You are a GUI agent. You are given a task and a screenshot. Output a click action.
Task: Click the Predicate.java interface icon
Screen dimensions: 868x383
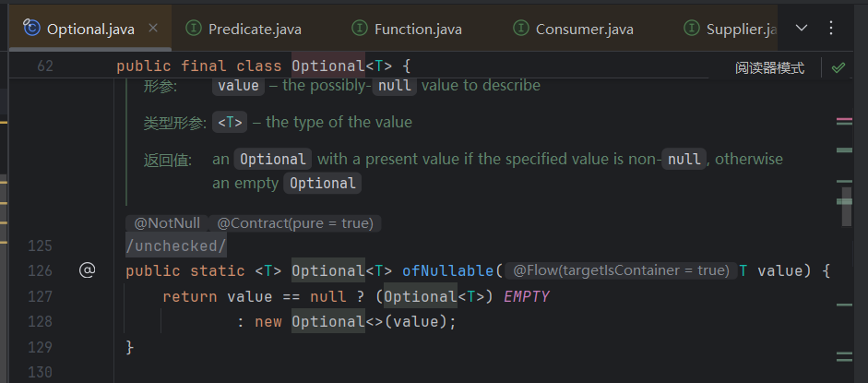click(x=193, y=29)
